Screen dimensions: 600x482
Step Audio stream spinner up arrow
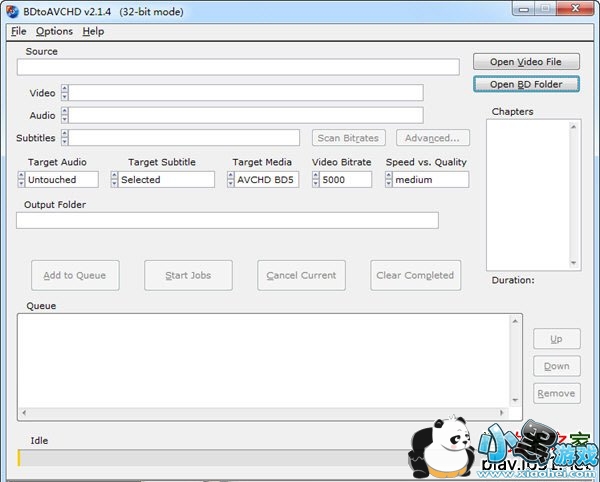[65, 111]
